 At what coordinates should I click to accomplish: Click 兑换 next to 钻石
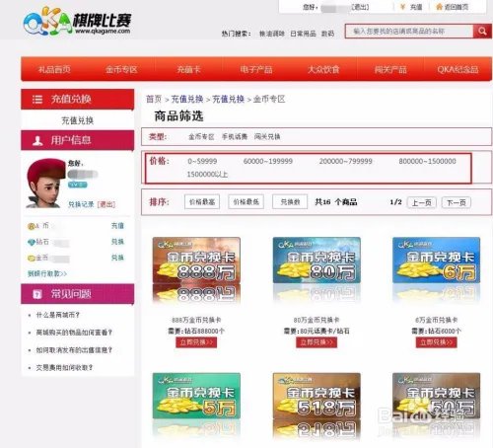pyautogui.click(x=117, y=242)
